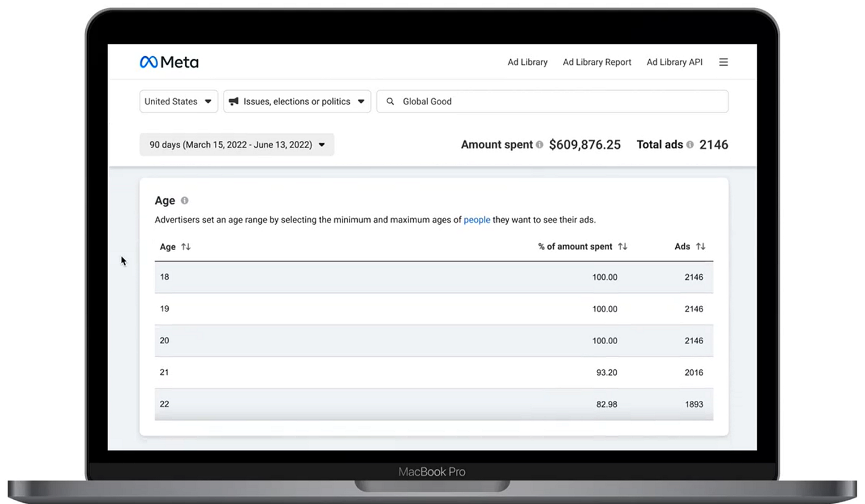Screen dimensions: 865x504
Task: Sort by the Ads column arrows
Action: point(701,246)
